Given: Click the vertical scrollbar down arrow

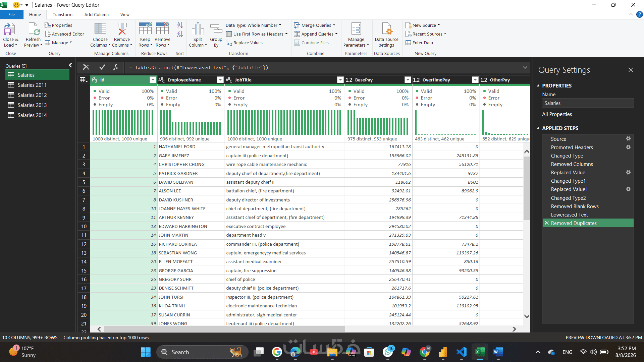Looking at the screenshot, I should 527,316.
